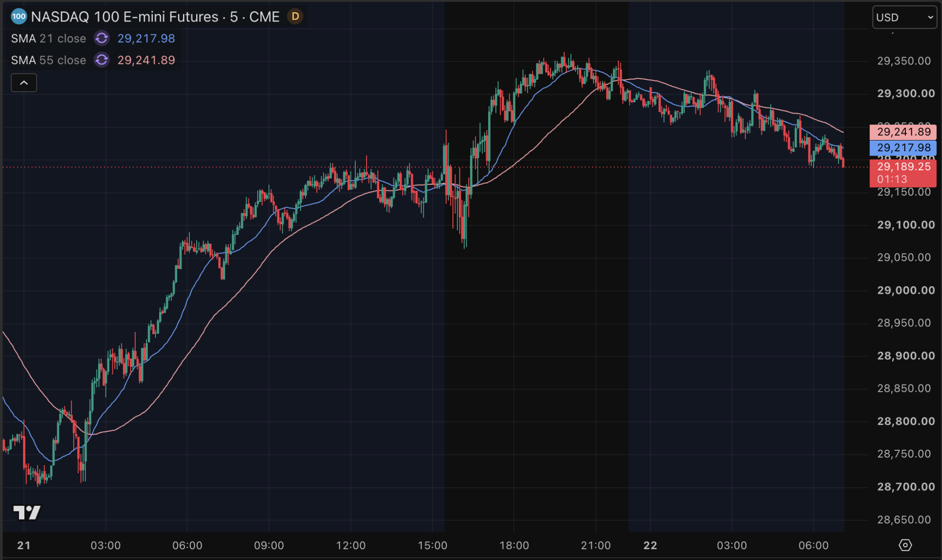Click the 29,150.00 price scale label

point(904,192)
